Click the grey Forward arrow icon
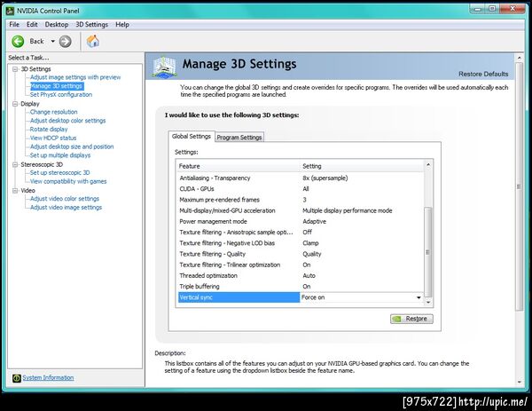Image resolution: width=532 pixels, height=411 pixels. point(65,42)
